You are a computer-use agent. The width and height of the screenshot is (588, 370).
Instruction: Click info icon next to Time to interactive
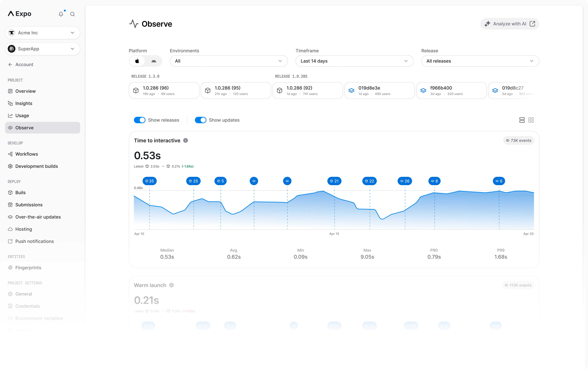(186, 140)
